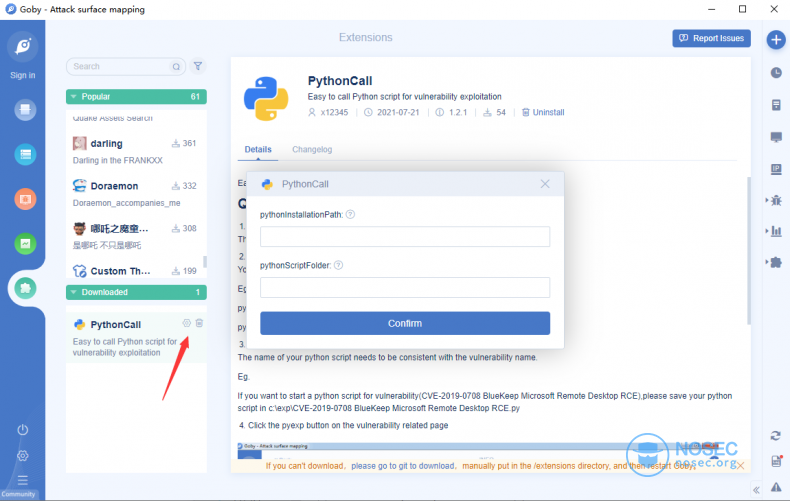Open Sign in from the sidebar
Viewport: 790px width, 501px height.
pos(23,75)
